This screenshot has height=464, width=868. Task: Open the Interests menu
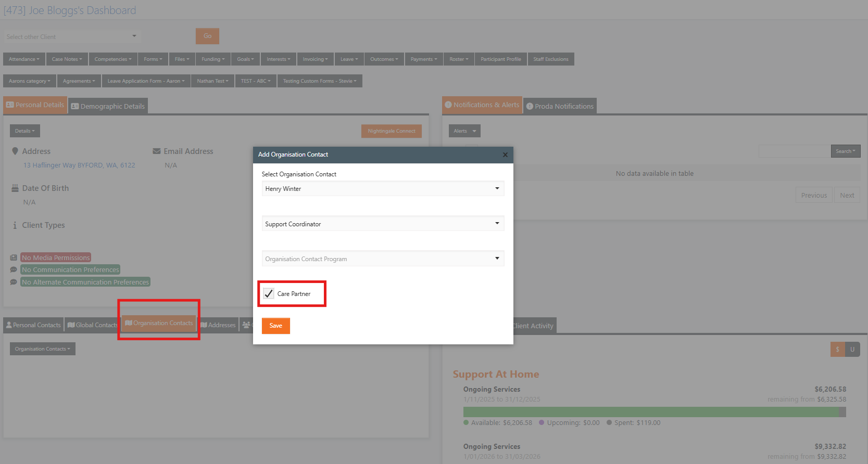click(279, 59)
